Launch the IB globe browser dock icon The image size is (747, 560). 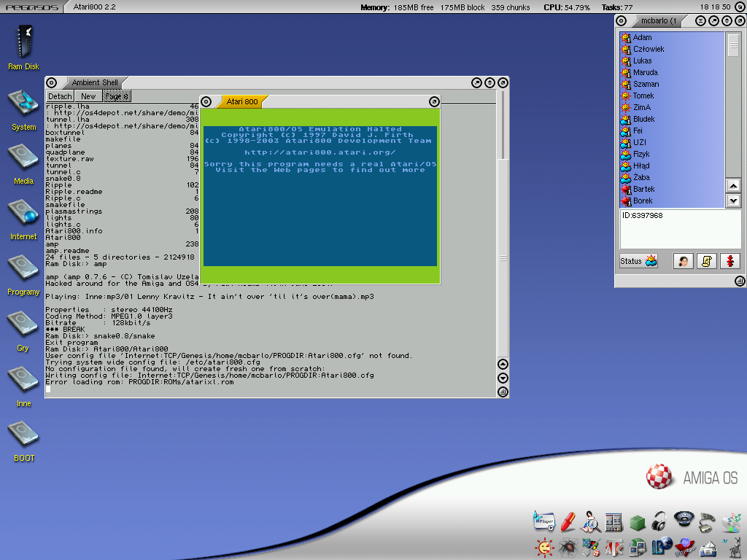(661, 547)
